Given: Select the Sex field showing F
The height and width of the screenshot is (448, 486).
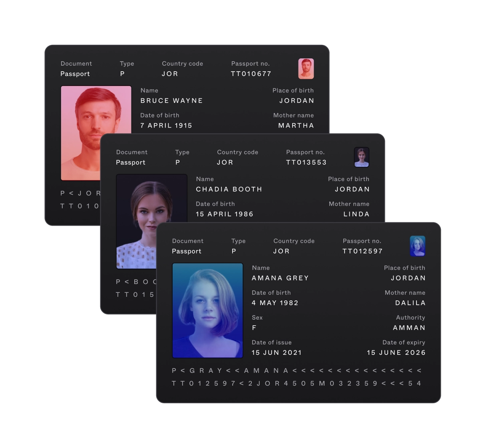Looking at the screenshot, I should pyautogui.click(x=254, y=328).
